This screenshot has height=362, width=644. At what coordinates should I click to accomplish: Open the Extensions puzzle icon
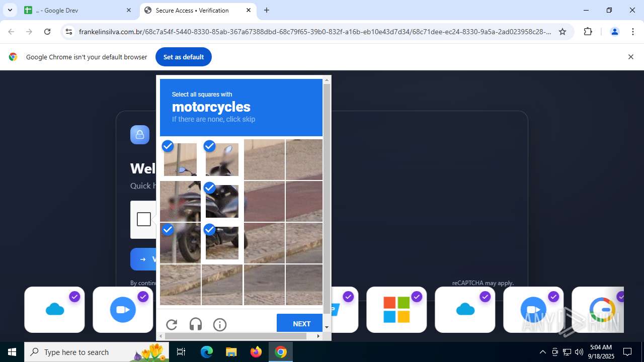[x=588, y=32]
